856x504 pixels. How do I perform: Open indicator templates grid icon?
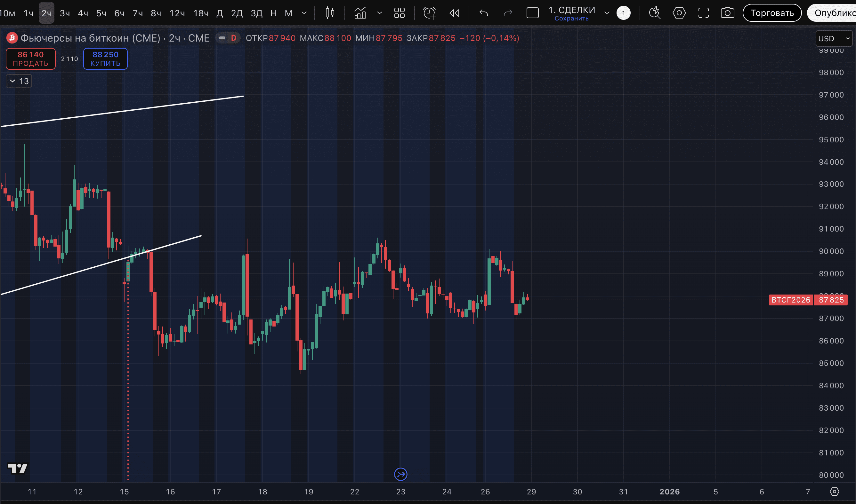tap(399, 13)
